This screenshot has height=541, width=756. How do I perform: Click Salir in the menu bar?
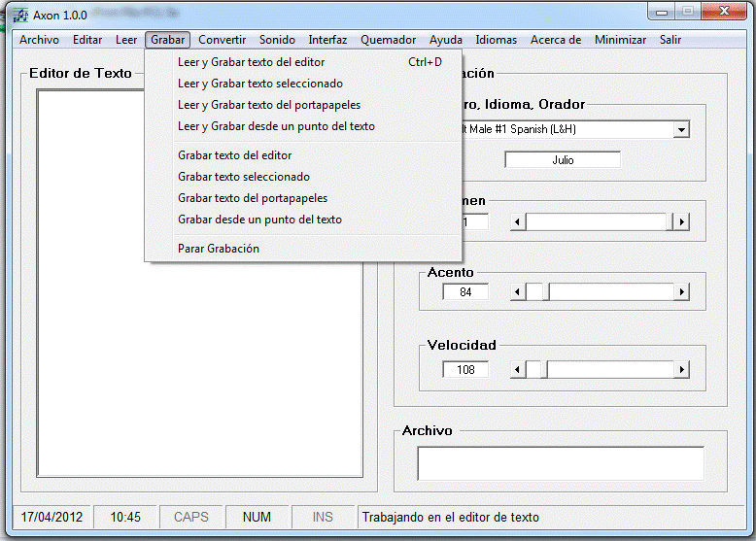point(670,40)
